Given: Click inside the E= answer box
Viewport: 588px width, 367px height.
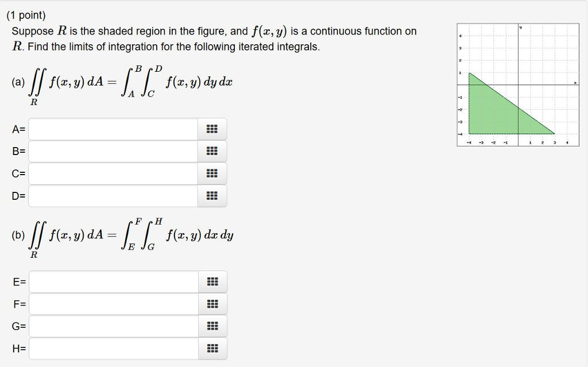Looking at the screenshot, I should pyautogui.click(x=112, y=281).
